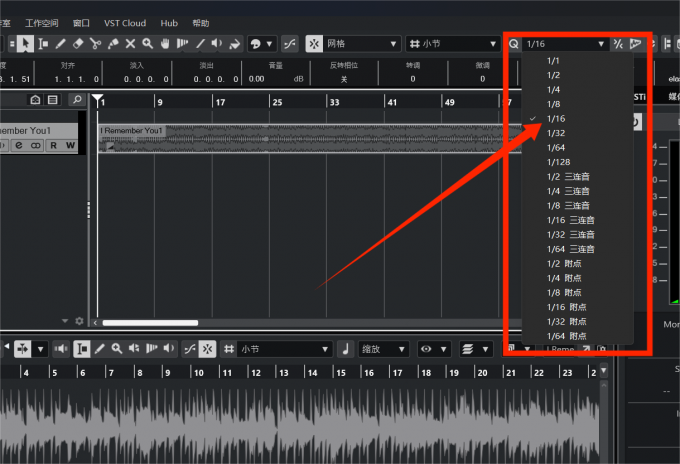
Task: Select the Time Warp tool
Action: coord(183,44)
